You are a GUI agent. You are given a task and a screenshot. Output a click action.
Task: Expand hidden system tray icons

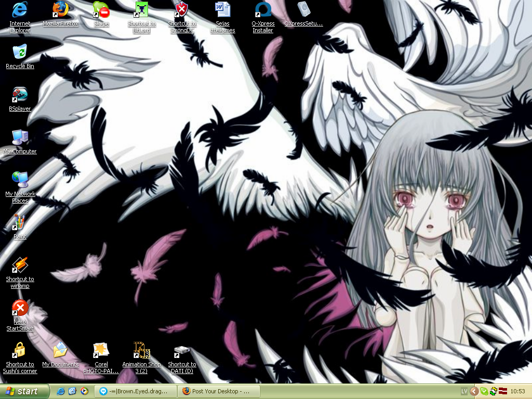[474, 391]
